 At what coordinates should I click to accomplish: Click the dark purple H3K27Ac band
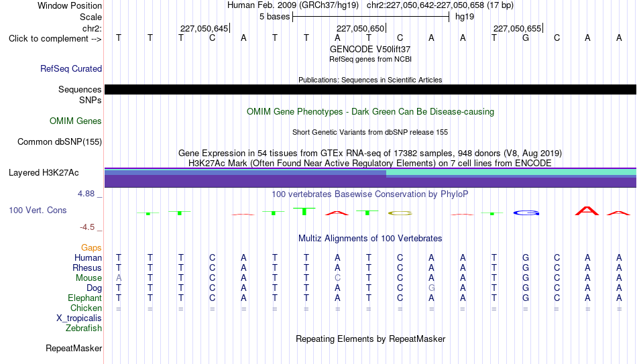coord(370,182)
